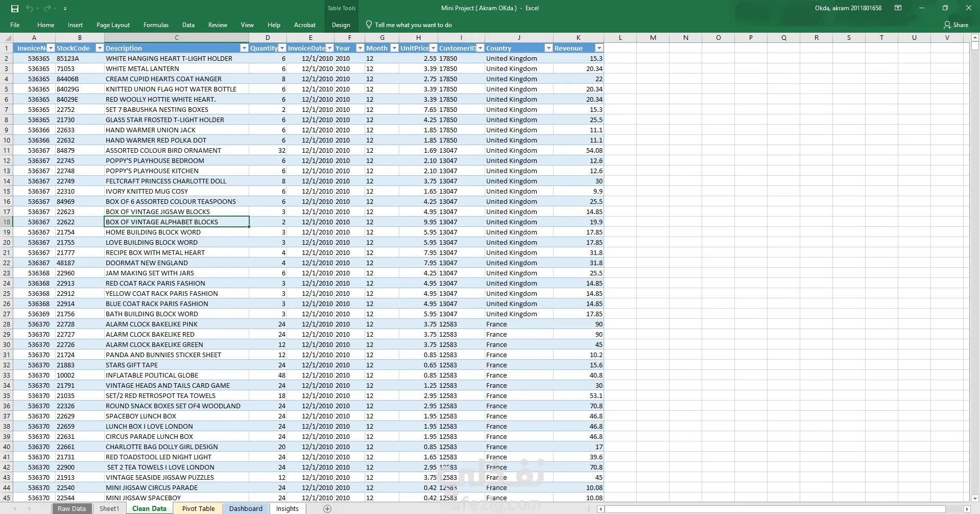Open the Revenue column filter dropdown
This screenshot has height=514, width=980.
coord(599,48)
